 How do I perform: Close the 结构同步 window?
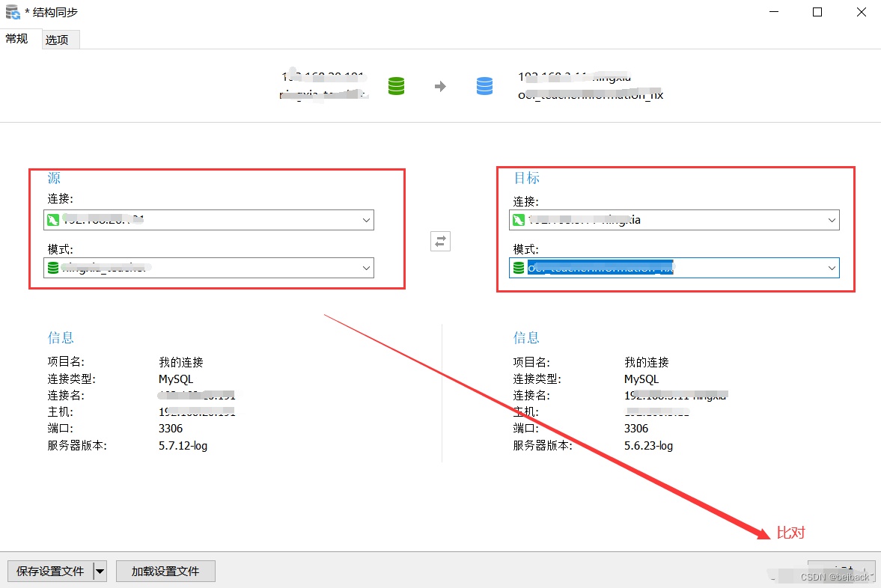[862, 12]
